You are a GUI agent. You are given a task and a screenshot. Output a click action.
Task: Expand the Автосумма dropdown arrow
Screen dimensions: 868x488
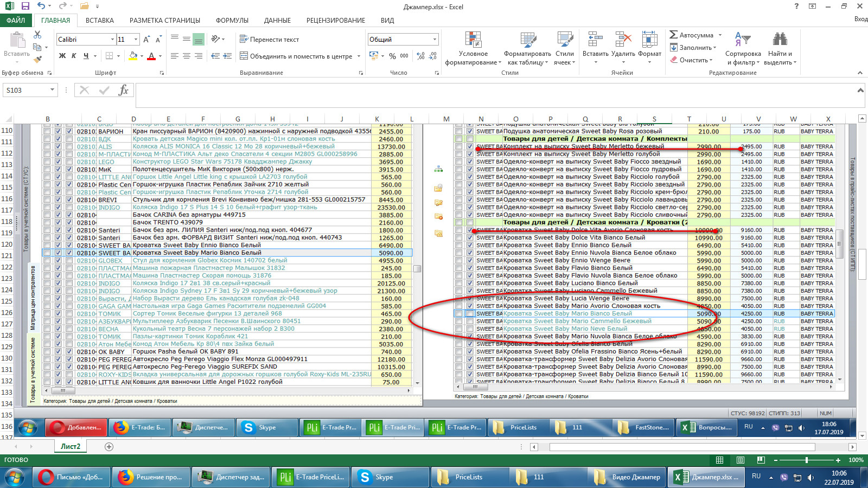[720, 35]
